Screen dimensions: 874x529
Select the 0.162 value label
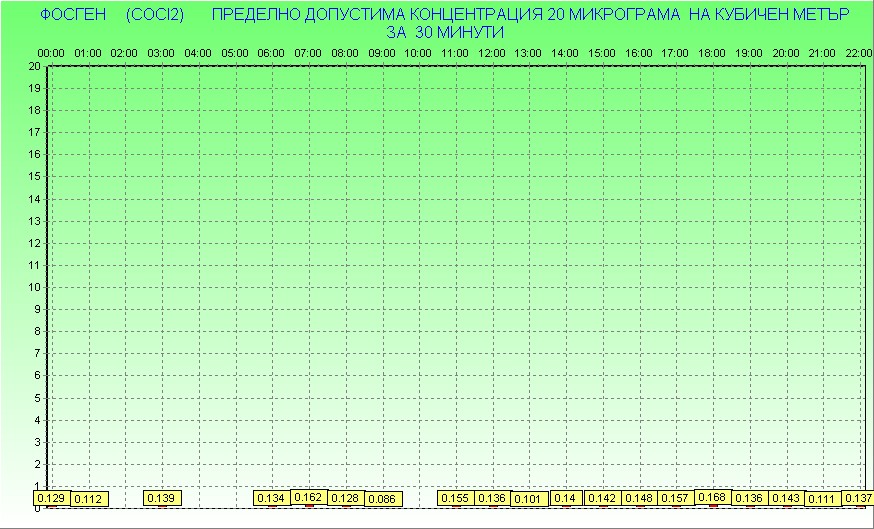[308, 497]
